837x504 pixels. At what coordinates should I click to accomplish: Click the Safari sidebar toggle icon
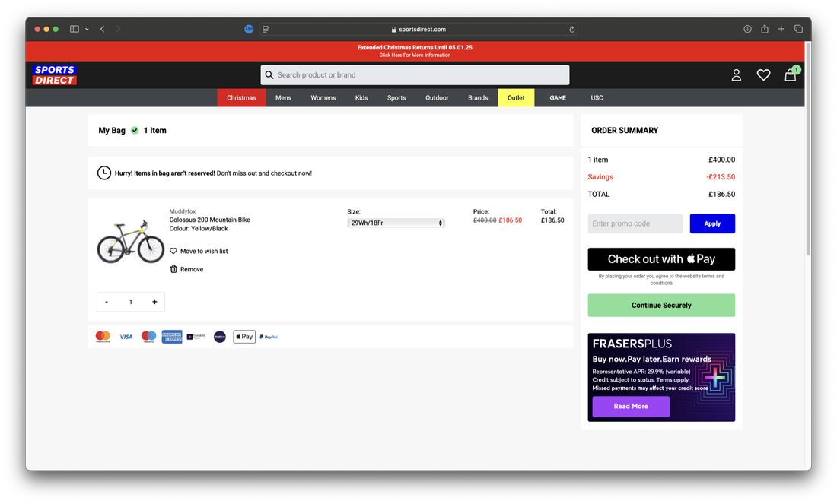click(75, 29)
